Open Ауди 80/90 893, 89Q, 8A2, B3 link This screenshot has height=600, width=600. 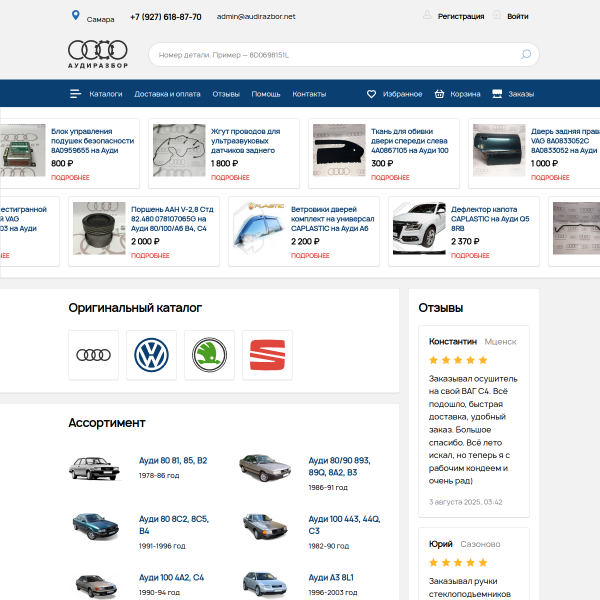click(x=339, y=466)
